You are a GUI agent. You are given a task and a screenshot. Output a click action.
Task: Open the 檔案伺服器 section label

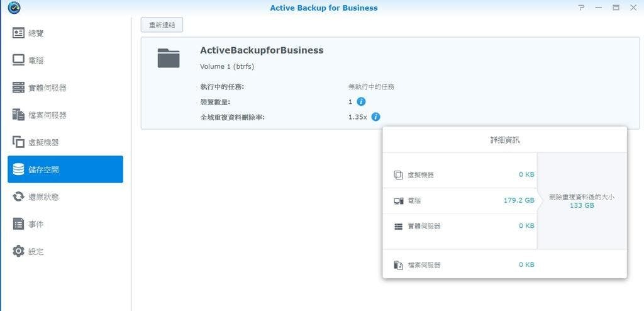(47, 115)
